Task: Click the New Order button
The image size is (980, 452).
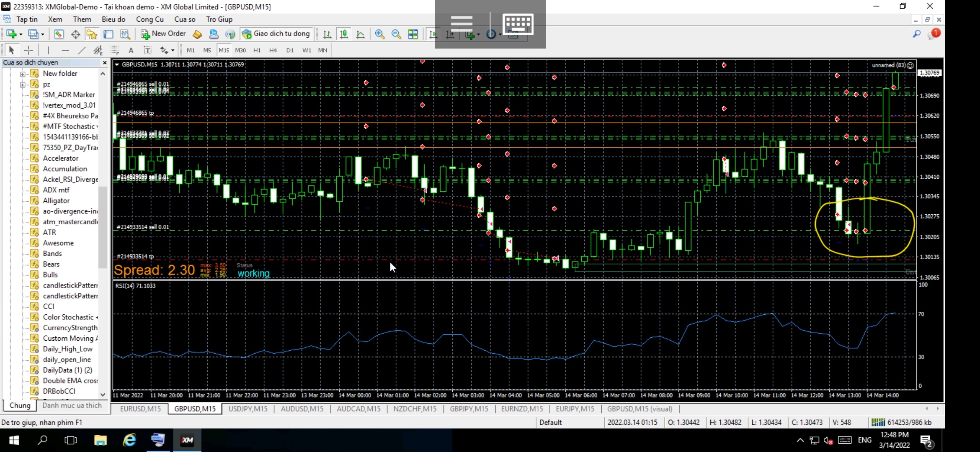Action: tap(164, 34)
